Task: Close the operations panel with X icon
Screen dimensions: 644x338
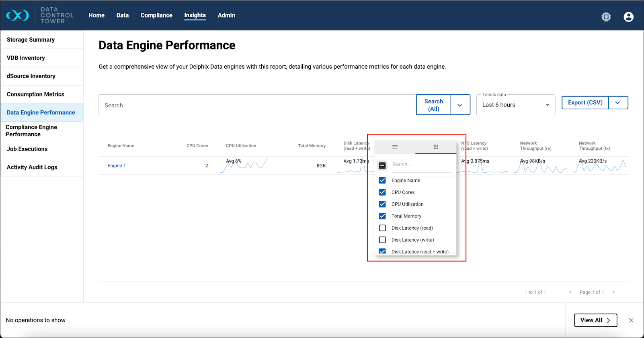Action: (631, 320)
